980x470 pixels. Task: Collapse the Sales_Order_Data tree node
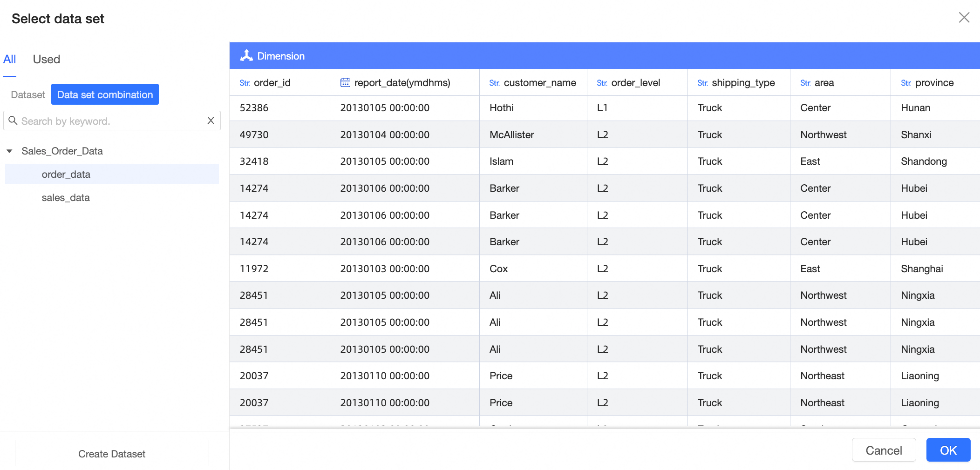pyautogui.click(x=9, y=151)
